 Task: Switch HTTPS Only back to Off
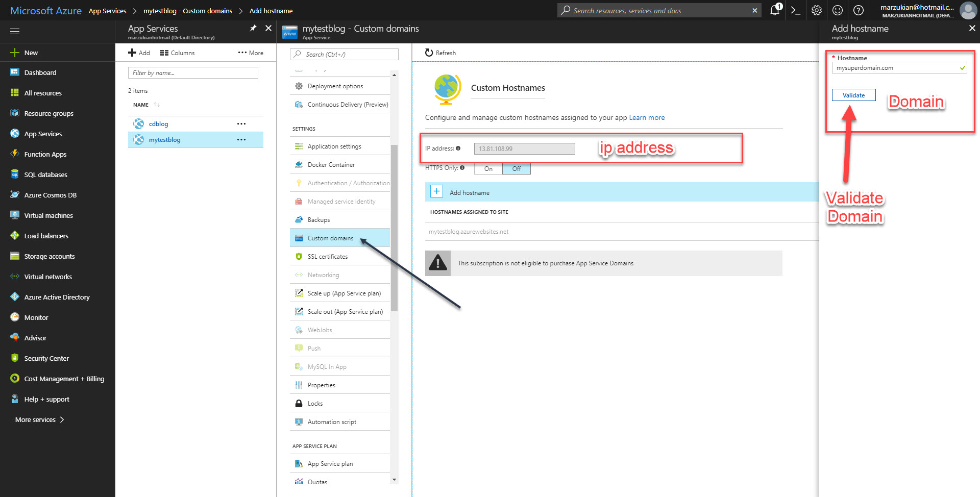516,168
